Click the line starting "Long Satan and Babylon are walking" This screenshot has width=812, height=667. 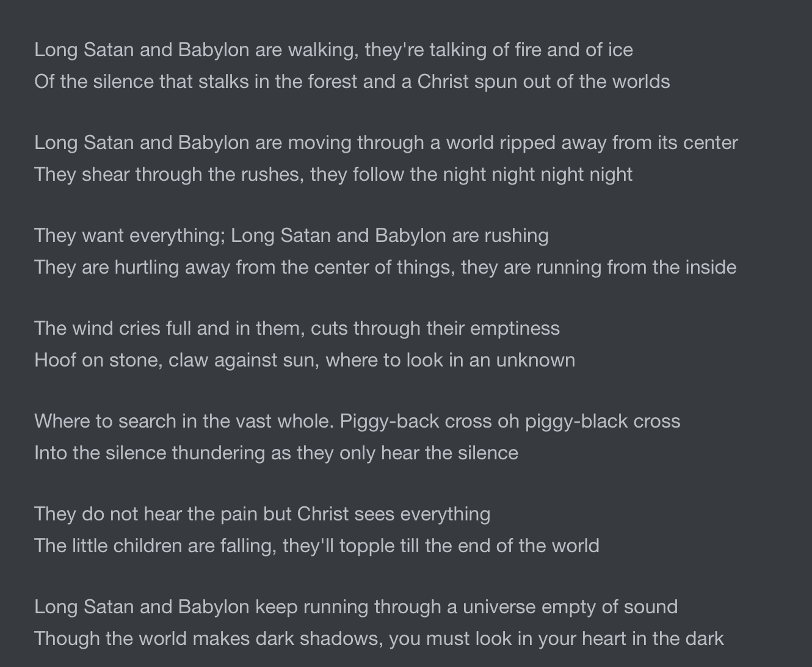tap(333, 49)
